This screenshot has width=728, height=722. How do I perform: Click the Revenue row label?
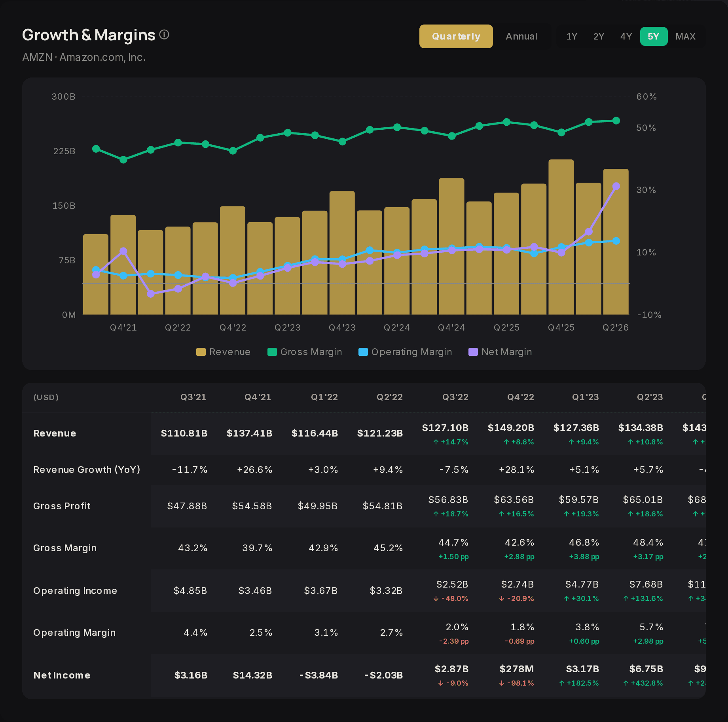coord(55,433)
